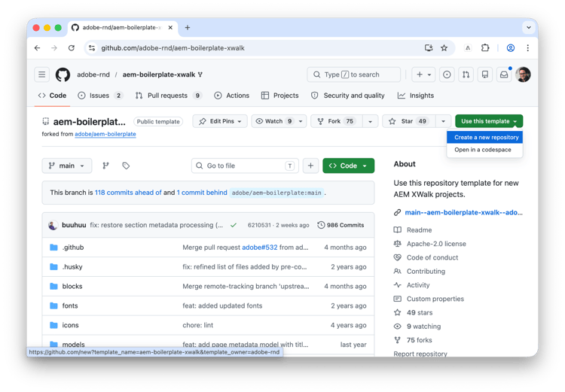Open the .husky folder
This screenshot has height=392, width=565.
[x=72, y=267]
